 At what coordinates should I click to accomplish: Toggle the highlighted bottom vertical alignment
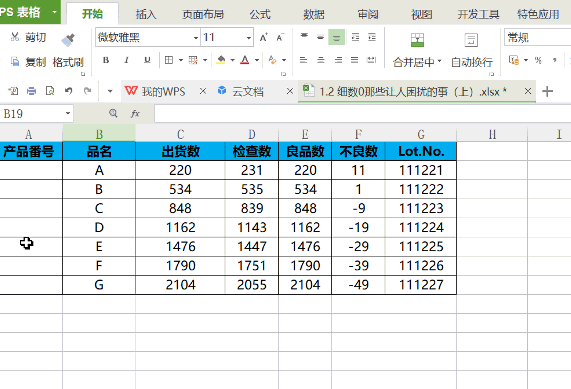[336, 37]
